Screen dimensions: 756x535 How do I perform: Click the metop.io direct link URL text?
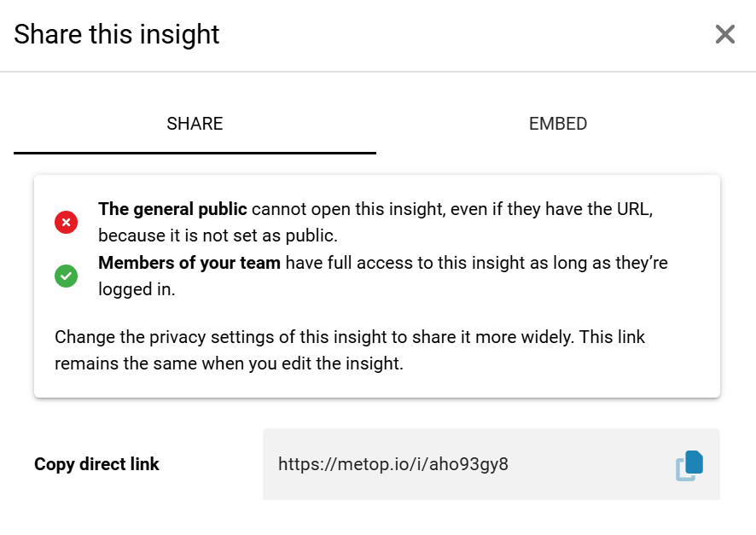(393, 465)
